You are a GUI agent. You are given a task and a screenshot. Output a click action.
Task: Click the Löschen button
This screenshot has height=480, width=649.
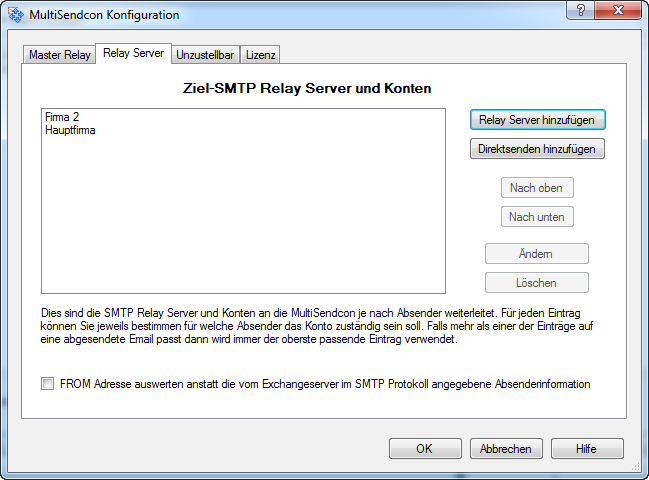[x=537, y=283]
